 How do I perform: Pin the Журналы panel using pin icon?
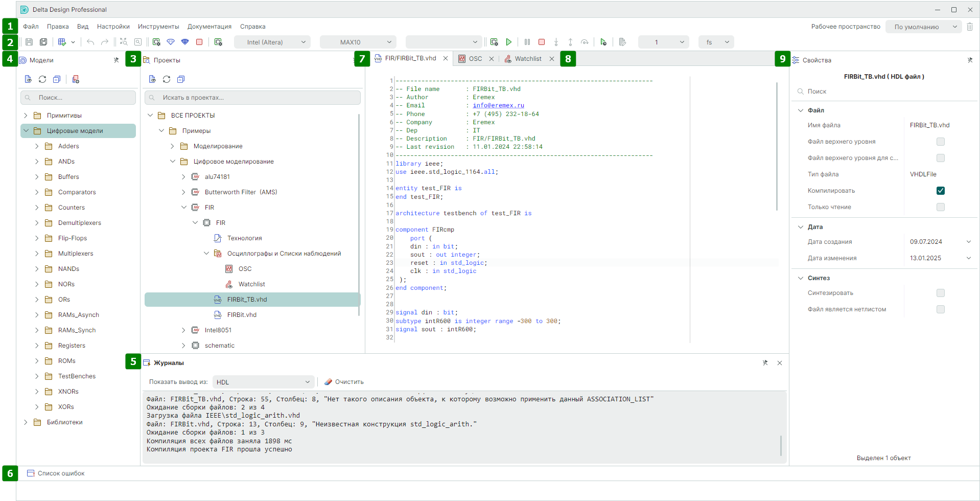(x=765, y=363)
